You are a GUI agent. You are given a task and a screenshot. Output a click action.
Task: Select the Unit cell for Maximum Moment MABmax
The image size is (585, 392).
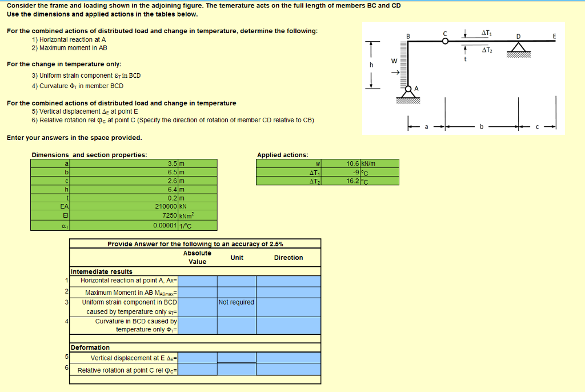point(237,291)
